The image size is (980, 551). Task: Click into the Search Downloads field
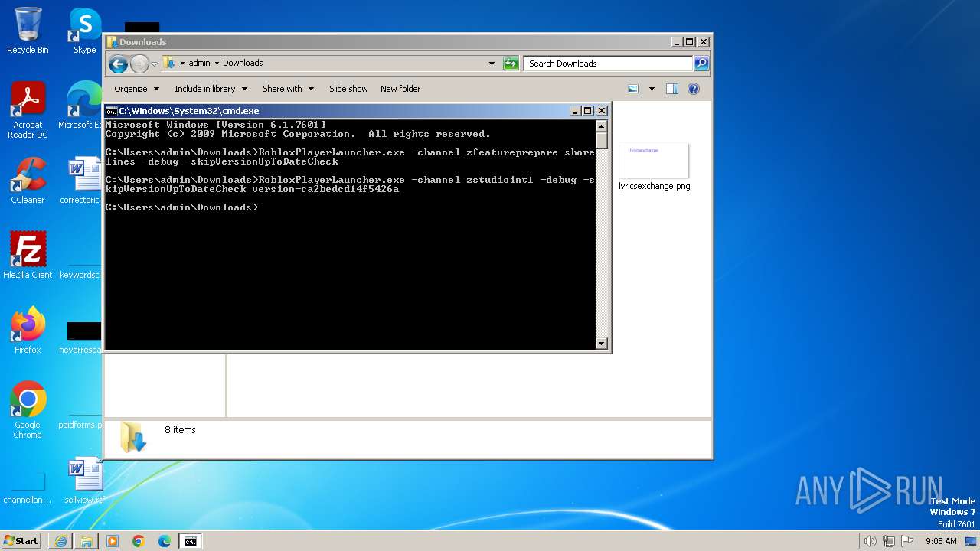pyautogui.click(x=609, y=64)
